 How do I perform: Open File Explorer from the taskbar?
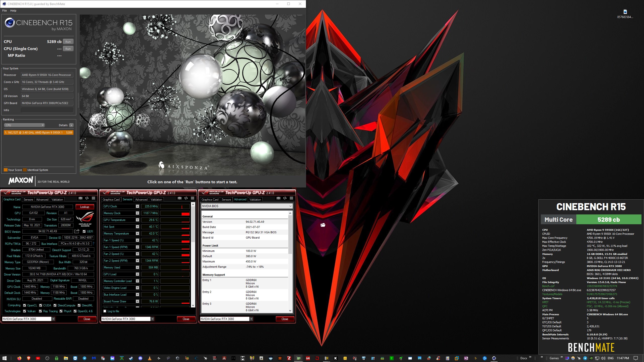[66, 358]
